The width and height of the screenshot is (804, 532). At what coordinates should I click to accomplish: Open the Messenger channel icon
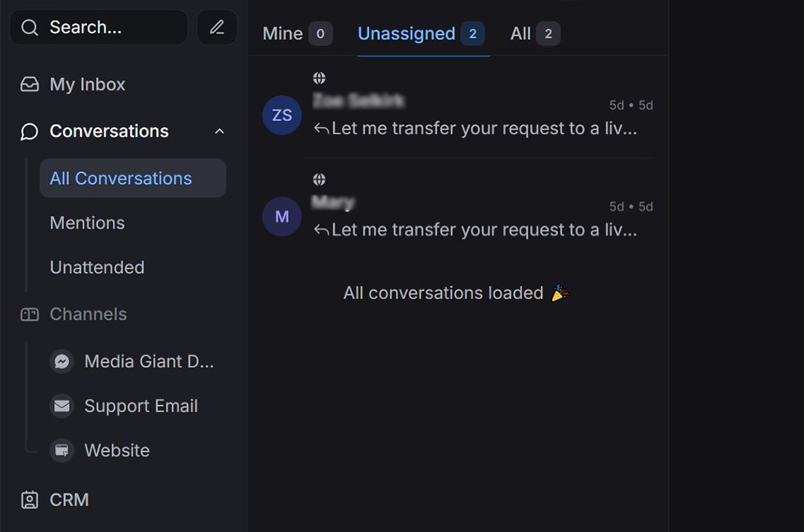click(62, 361)
